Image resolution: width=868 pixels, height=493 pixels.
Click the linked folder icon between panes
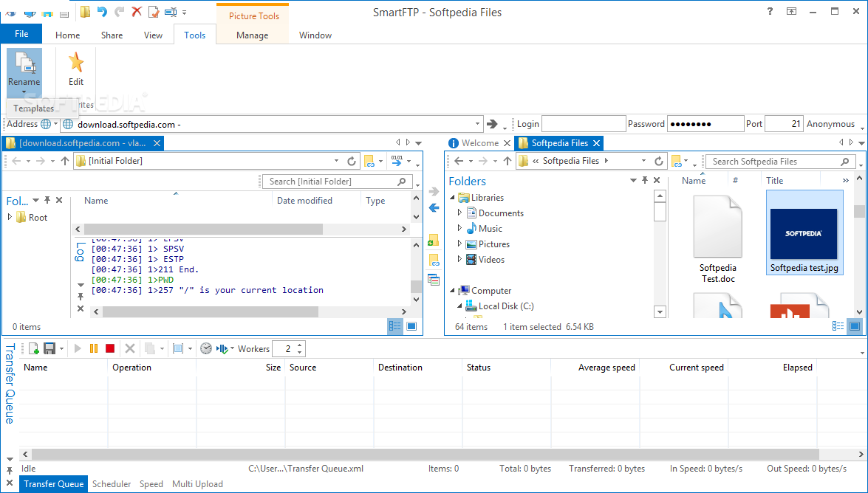(434, 260)
